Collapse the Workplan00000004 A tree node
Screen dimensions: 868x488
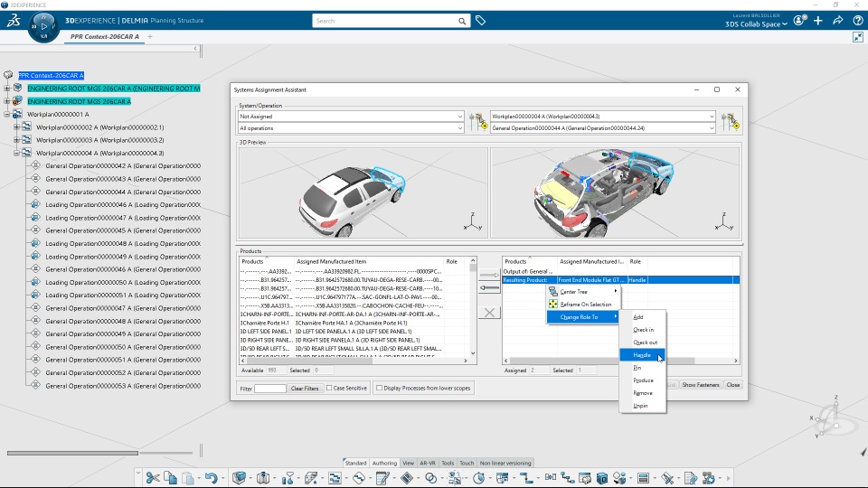click(x=16, y=154)
